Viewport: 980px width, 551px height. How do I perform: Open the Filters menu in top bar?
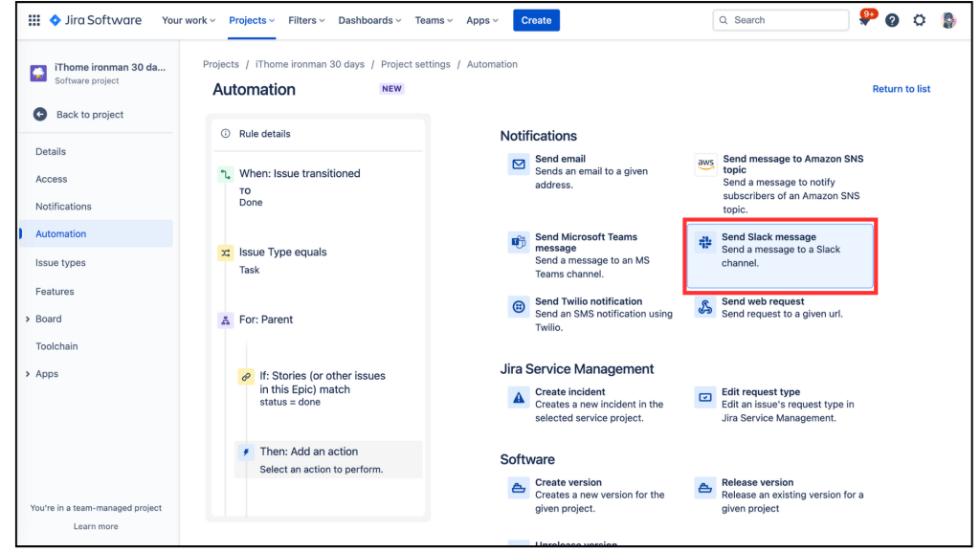click(306, 20)
